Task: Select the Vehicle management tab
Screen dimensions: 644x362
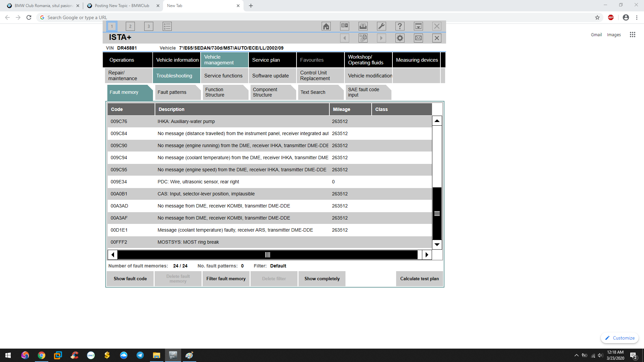Action: (x=224, y=60)
